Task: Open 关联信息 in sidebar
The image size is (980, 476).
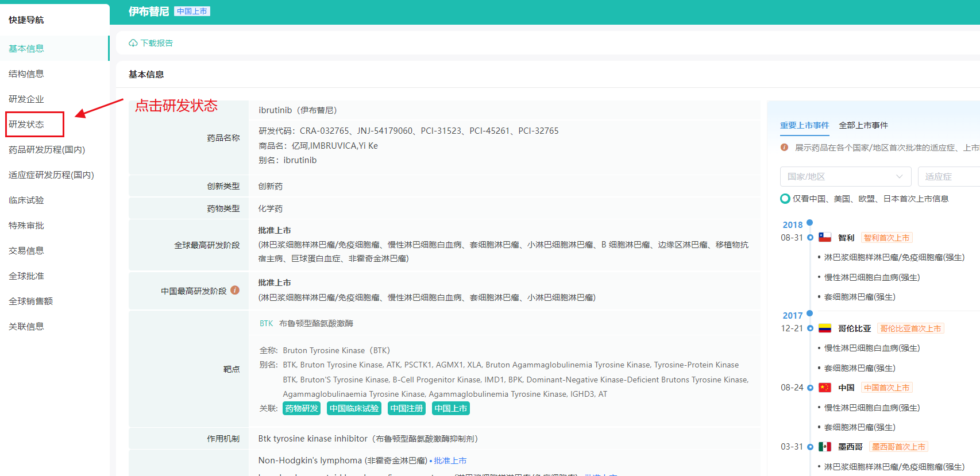Action: click(x=26, y=326)
